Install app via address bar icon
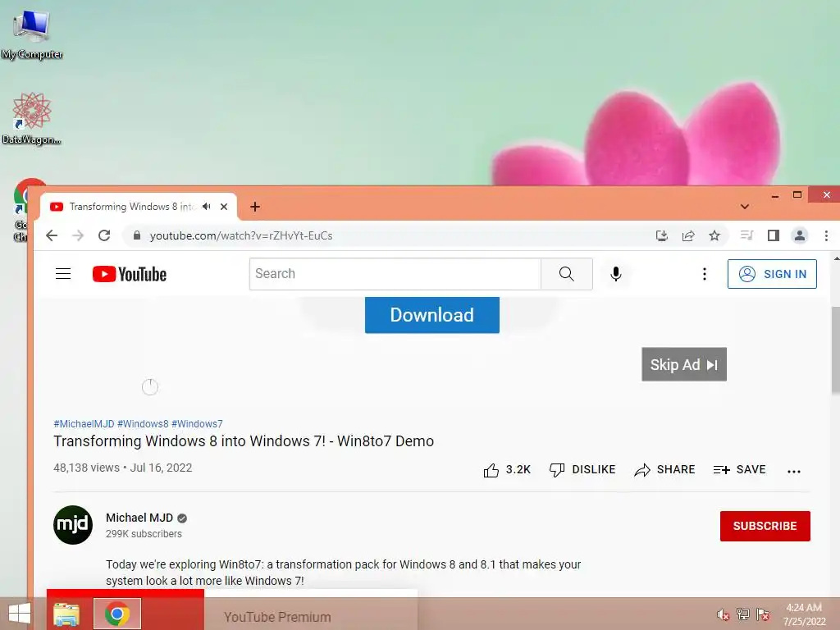The width and height of the screenshot is (840, 630). [662, 235]
